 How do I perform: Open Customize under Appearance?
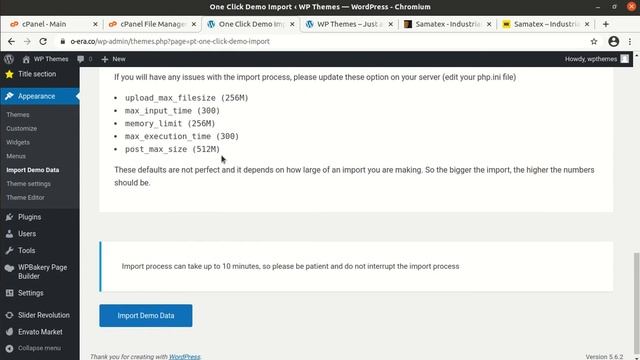(22, 129)
